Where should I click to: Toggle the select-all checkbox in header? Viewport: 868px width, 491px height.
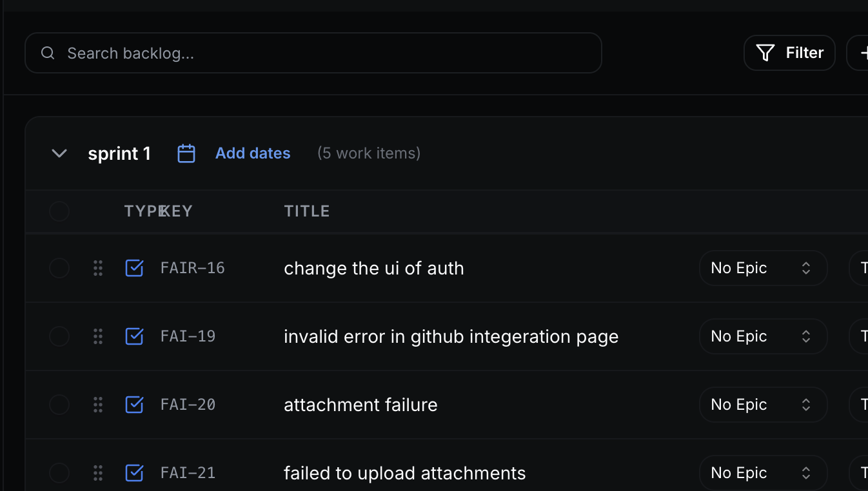(59, 211)
